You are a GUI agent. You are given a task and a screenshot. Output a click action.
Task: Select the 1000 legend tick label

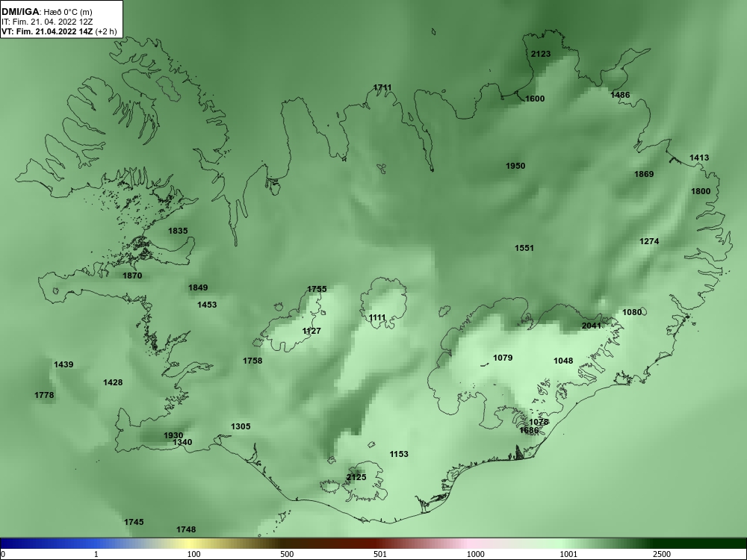[475, 554]
